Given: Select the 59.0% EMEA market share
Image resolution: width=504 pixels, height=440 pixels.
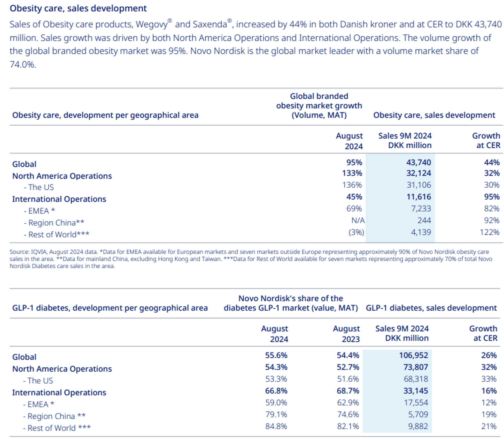Looking at the screenshot, I should tap(276, 403).
